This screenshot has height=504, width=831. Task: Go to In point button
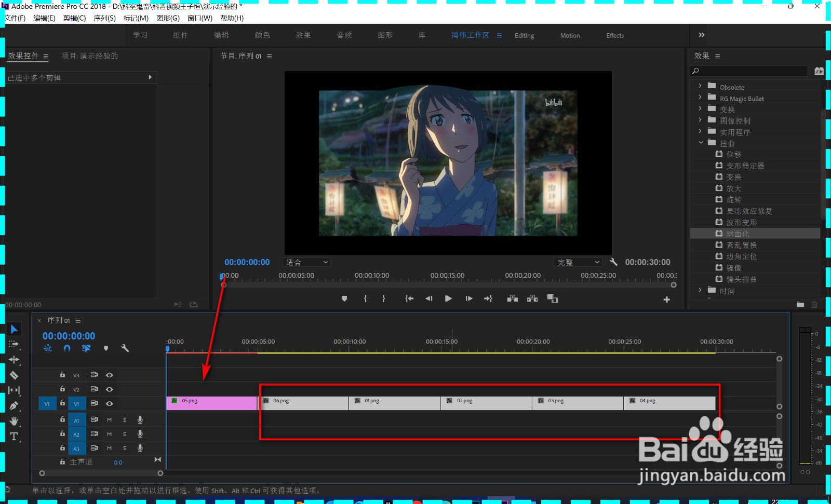(409, 299)
